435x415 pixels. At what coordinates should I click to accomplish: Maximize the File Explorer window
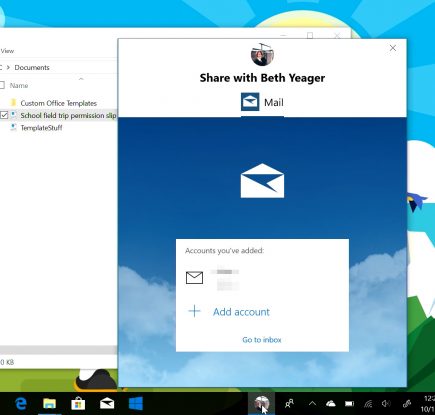click(x=310, y=35)
